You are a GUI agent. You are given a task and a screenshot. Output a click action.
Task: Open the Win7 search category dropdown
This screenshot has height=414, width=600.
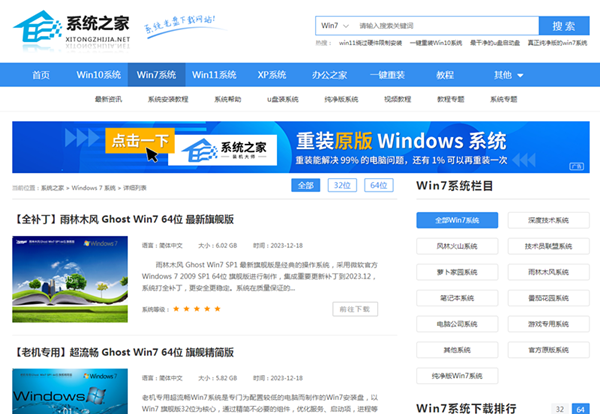tap(335, 26)
